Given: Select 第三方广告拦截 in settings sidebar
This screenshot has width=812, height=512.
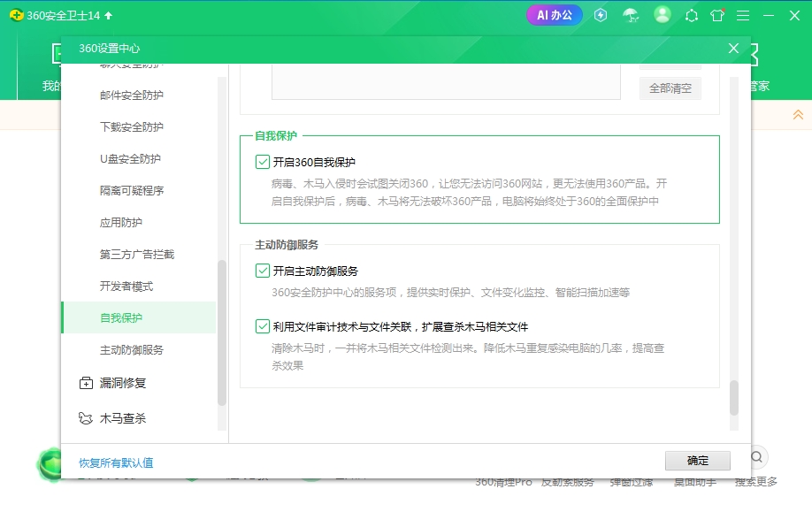Looking at the screenshot, I should point(137,254).
